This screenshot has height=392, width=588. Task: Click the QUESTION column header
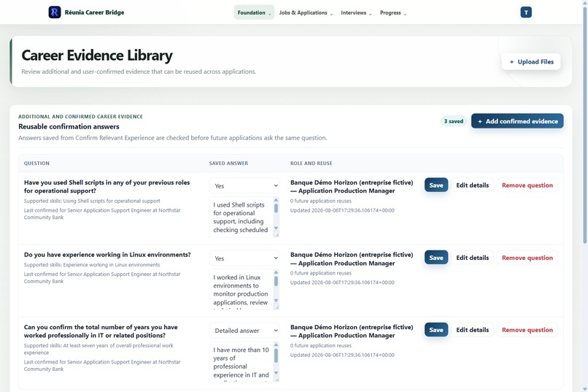click(36, 164)
